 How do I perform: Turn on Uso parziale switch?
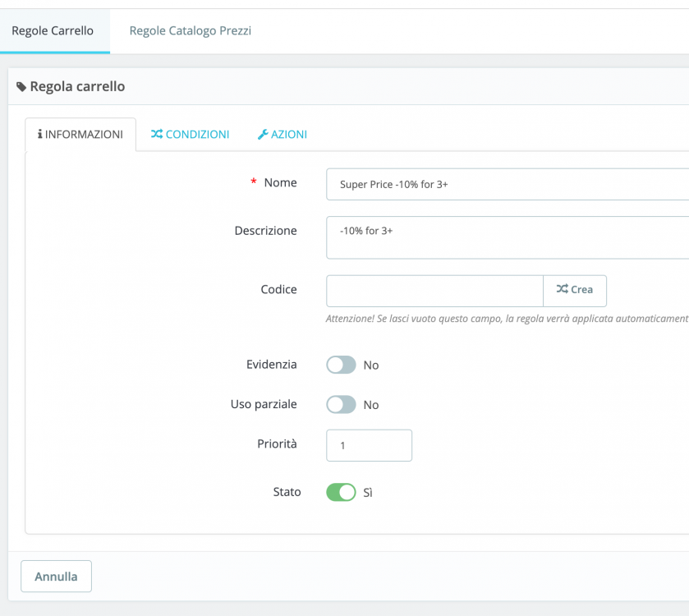[x=341, y=404]
